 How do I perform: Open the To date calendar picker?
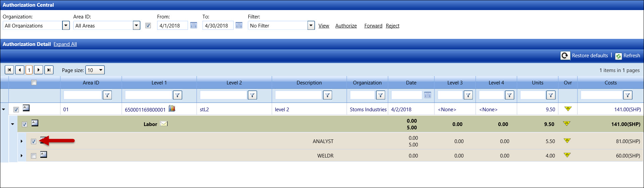239,25
